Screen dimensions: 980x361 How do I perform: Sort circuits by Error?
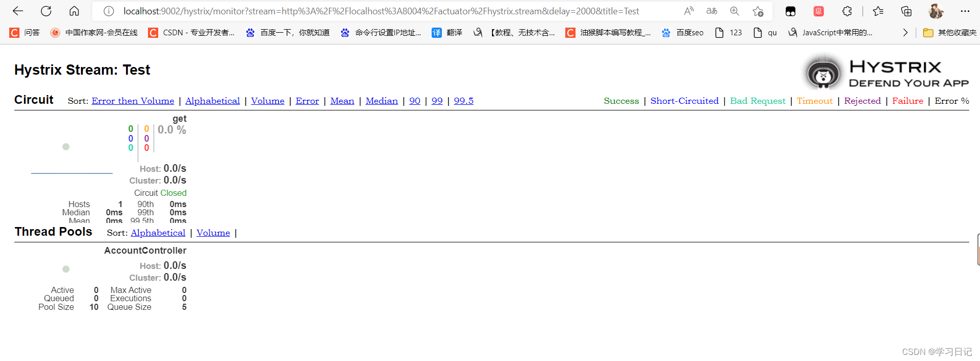point(307,101)
